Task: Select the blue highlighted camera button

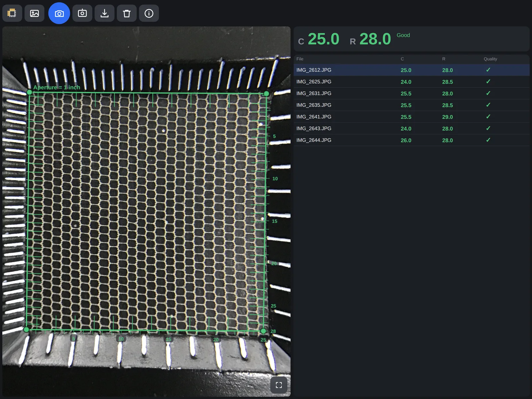Action: [x=59, y=13]
